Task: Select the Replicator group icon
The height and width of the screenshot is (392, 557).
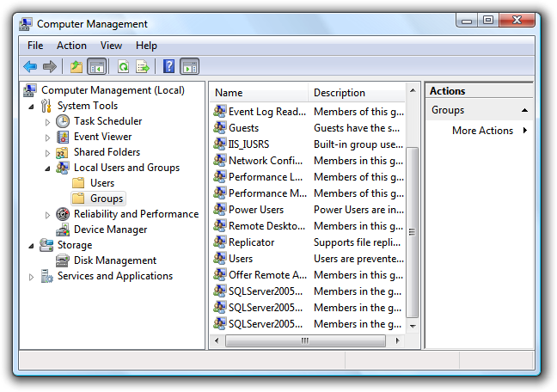Action: coord(220,242)
